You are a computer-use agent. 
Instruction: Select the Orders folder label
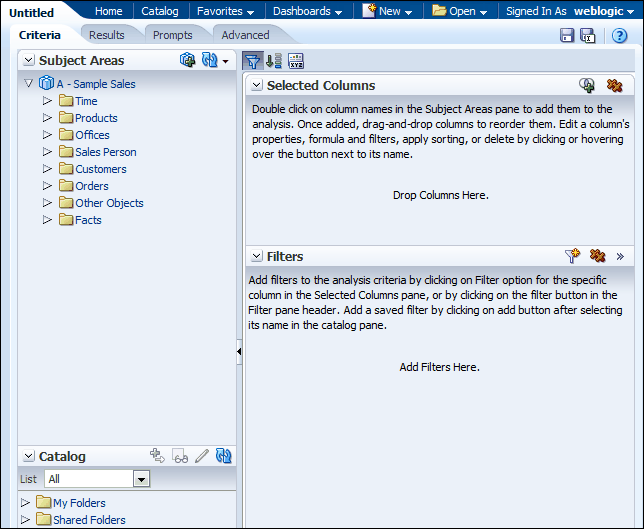coord(92,186)
